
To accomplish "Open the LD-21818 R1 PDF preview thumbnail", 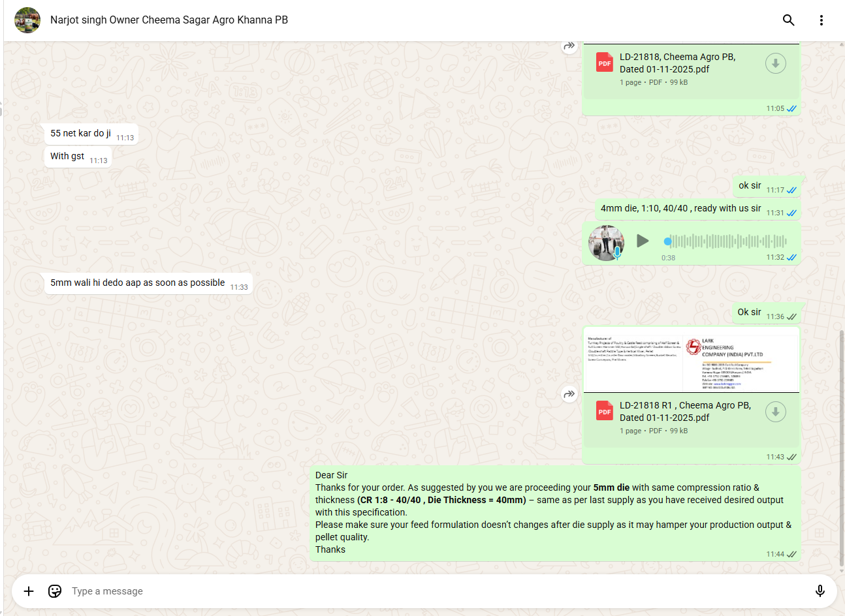I will point(691,360).
